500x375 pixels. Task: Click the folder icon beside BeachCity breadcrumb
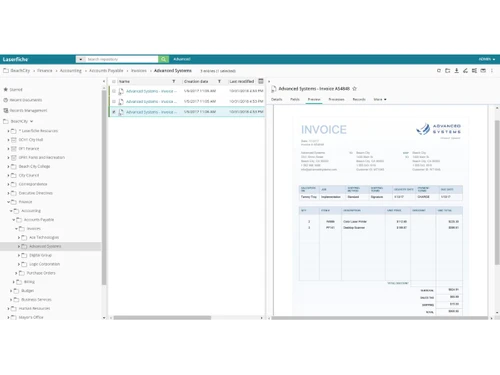click(x=6, y=71)
